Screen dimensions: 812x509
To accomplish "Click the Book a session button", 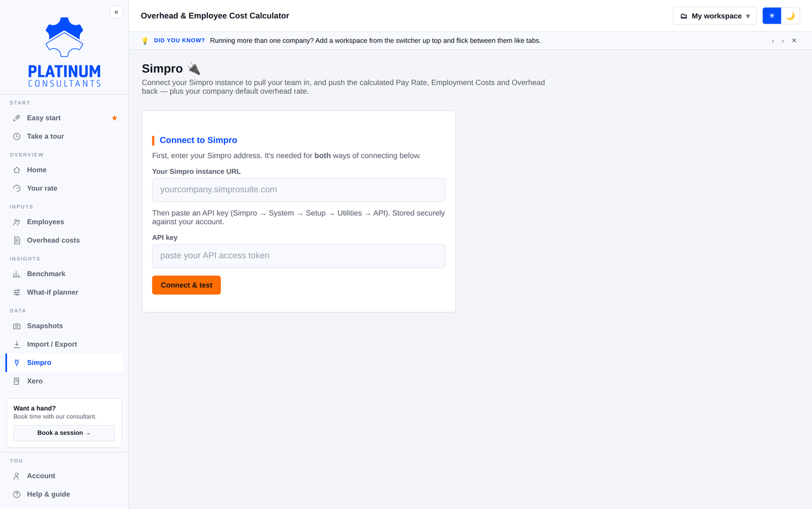I will tap(64, 433).
